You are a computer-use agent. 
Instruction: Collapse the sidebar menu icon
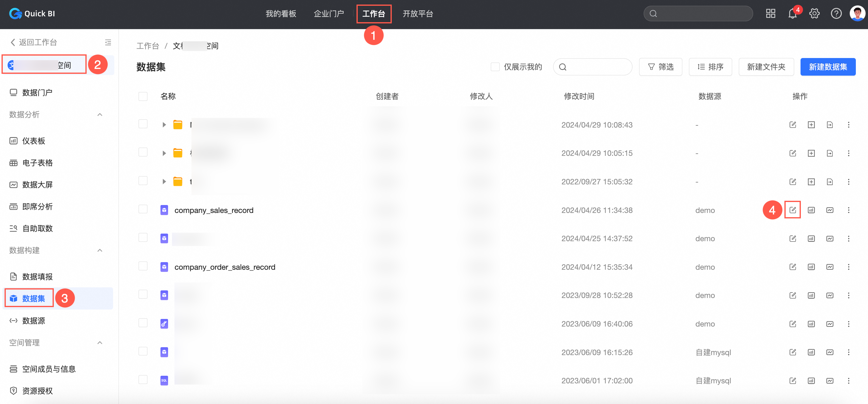108,43
